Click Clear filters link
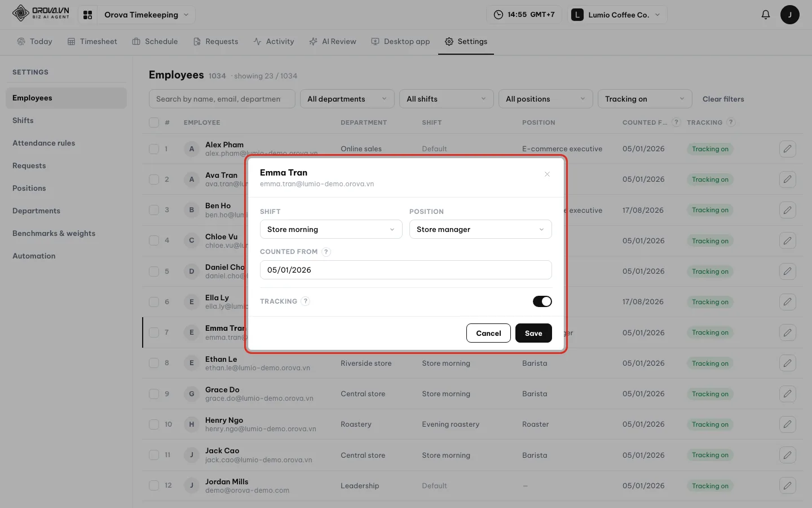The image size is (812, 508). click(723, 99)
